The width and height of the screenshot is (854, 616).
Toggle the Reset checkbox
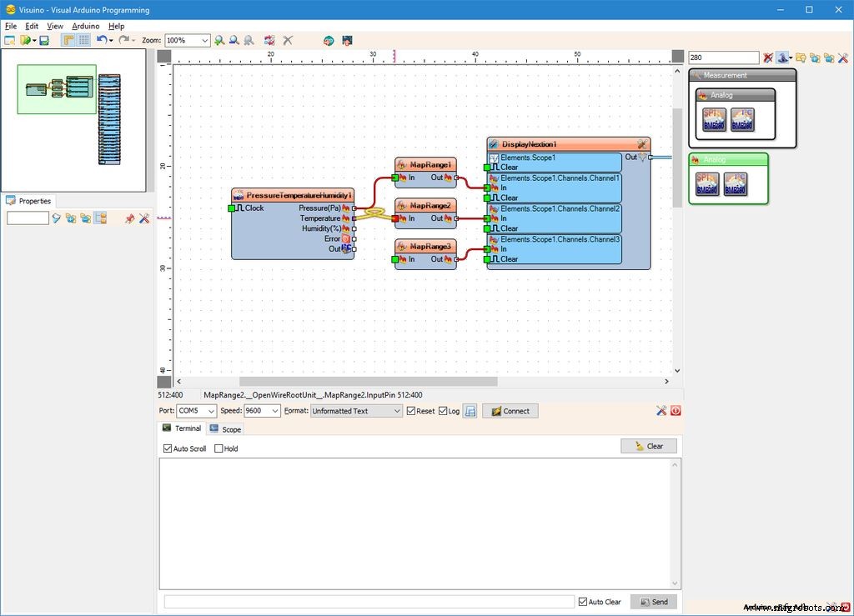411,411
